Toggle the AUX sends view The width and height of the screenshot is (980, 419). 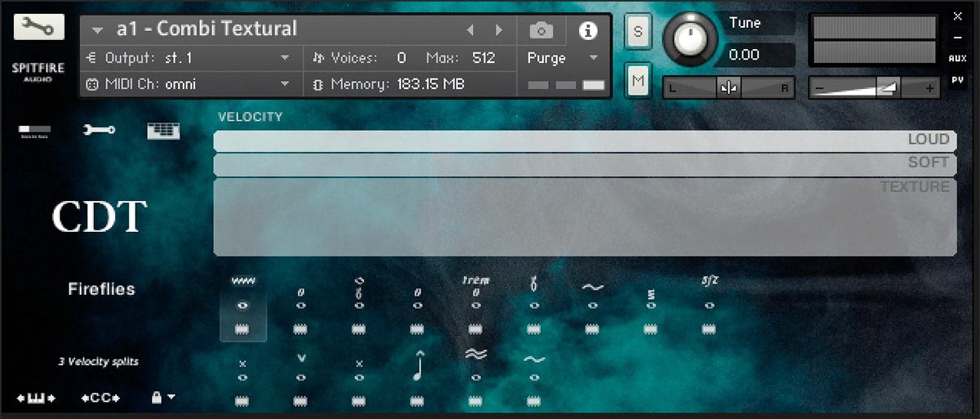coord(958,58)
